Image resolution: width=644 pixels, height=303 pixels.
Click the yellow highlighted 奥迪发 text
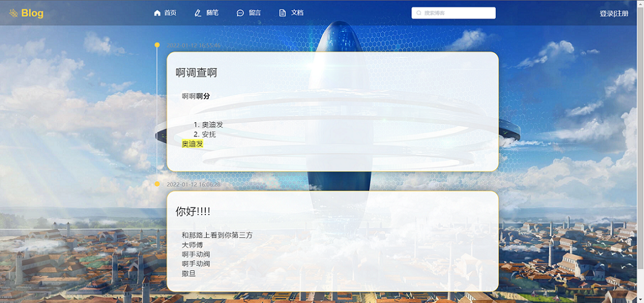192,144
